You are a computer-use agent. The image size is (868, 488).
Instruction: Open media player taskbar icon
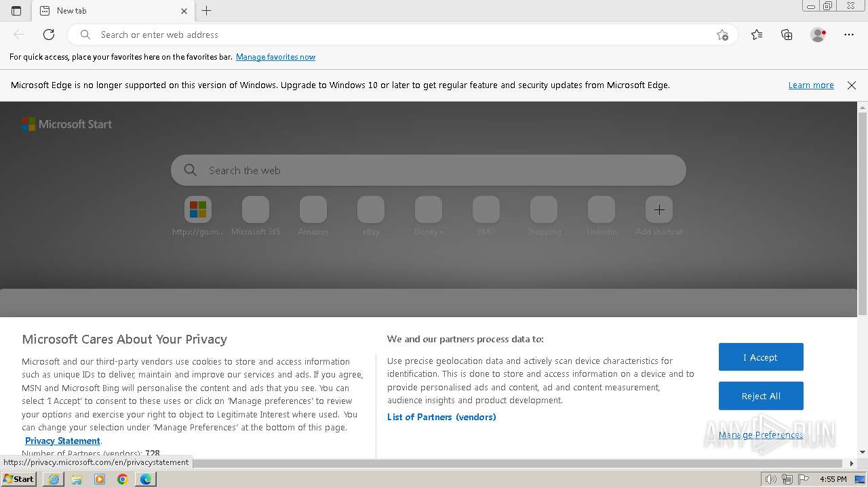[100, 479]
